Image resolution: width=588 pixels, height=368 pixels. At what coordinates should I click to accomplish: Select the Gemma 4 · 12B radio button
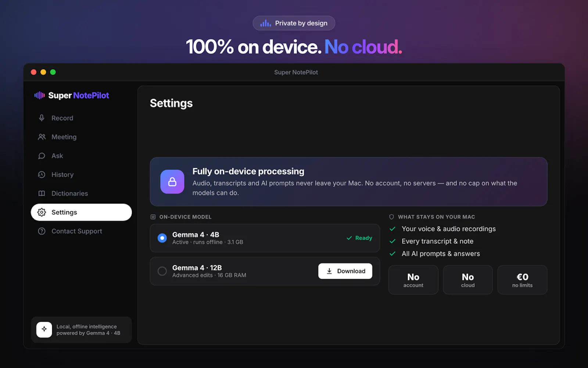click(162, 271)
